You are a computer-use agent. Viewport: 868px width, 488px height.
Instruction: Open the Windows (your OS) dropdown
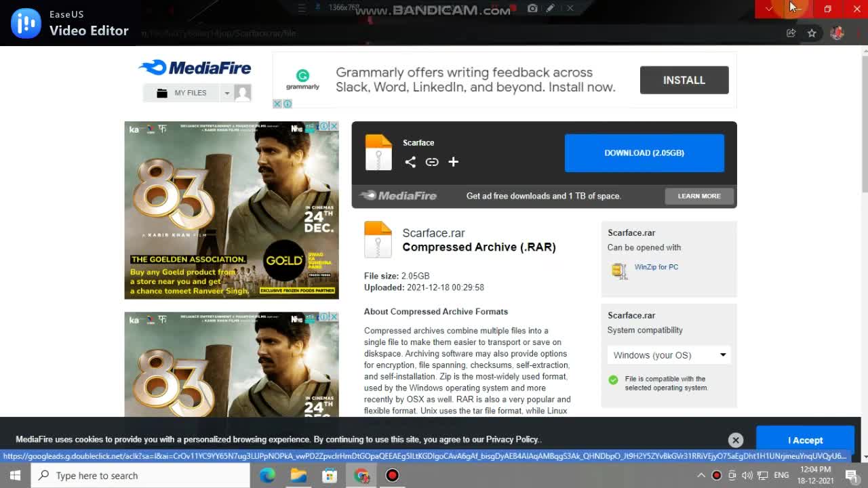coord(669,355)
